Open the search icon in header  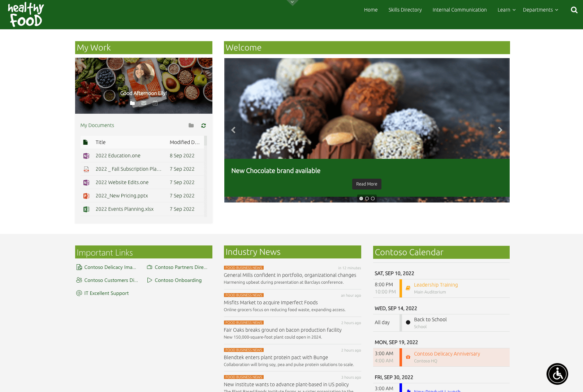[574, 10]
